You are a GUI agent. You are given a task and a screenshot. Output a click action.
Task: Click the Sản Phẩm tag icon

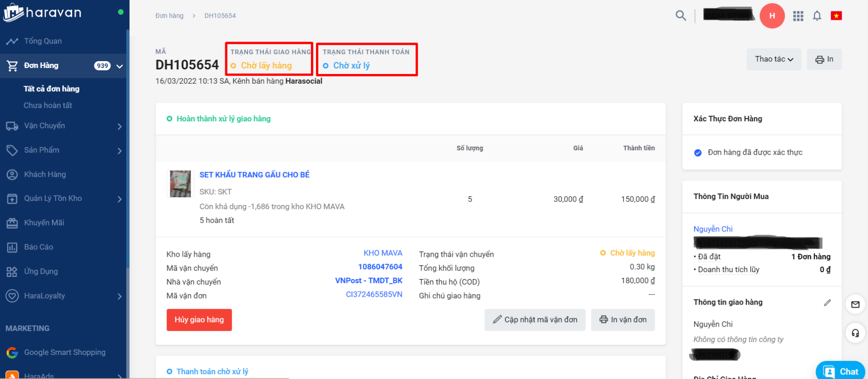coord(12,150)
